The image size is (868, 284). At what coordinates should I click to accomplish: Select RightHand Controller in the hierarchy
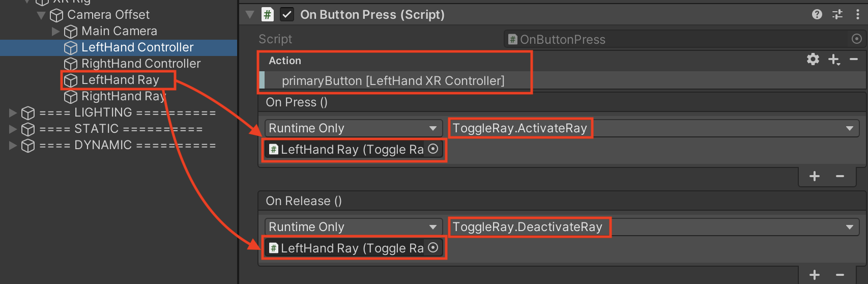coord(141,64)
